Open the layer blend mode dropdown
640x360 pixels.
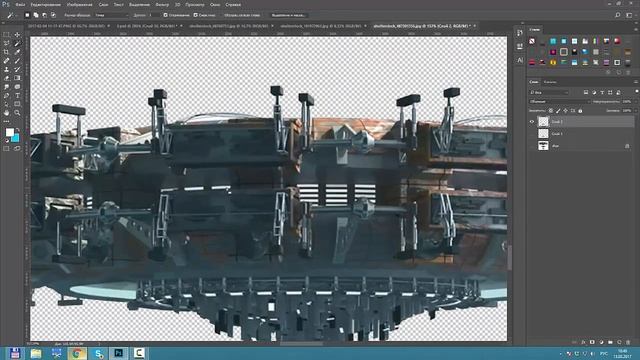click(x=560, y=101)
